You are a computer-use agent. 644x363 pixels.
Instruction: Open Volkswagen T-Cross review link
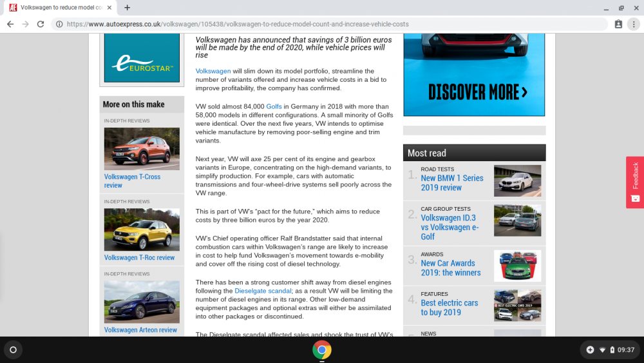click(x=132, y=181)
